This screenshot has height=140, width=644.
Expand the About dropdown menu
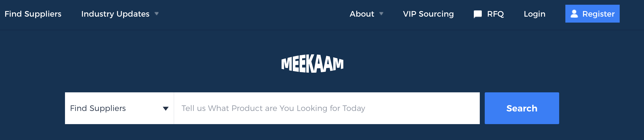tap(362, 14)
